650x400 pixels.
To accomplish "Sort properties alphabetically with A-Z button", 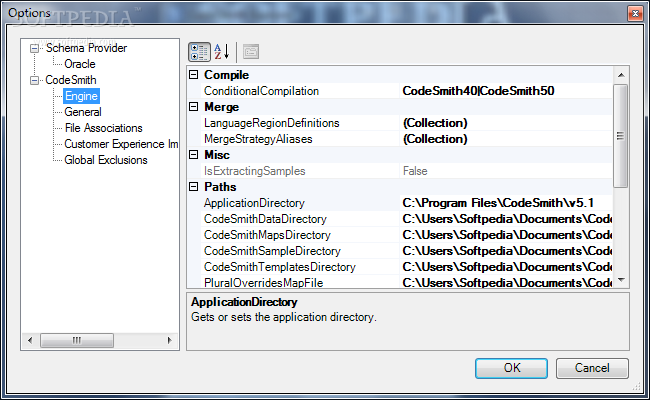I will tap(222, 52).
